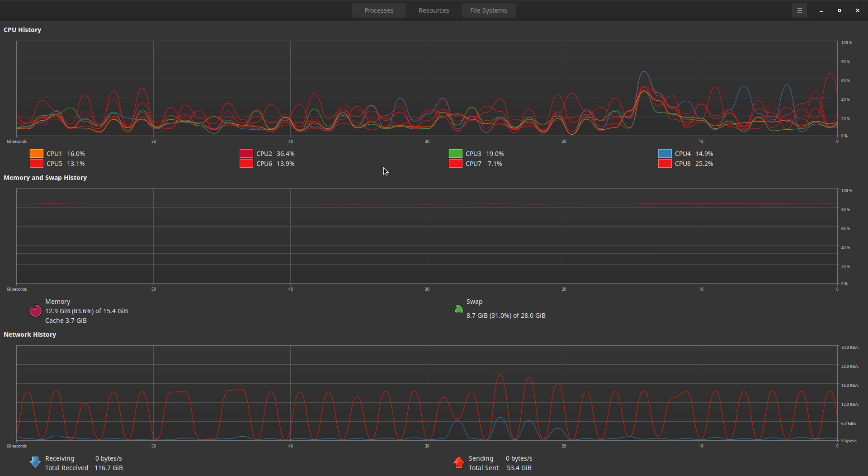Open the hamburger menu button
The height and width of the screenshot is (476, 868).
pyautogui.click(x=799, y=10)
